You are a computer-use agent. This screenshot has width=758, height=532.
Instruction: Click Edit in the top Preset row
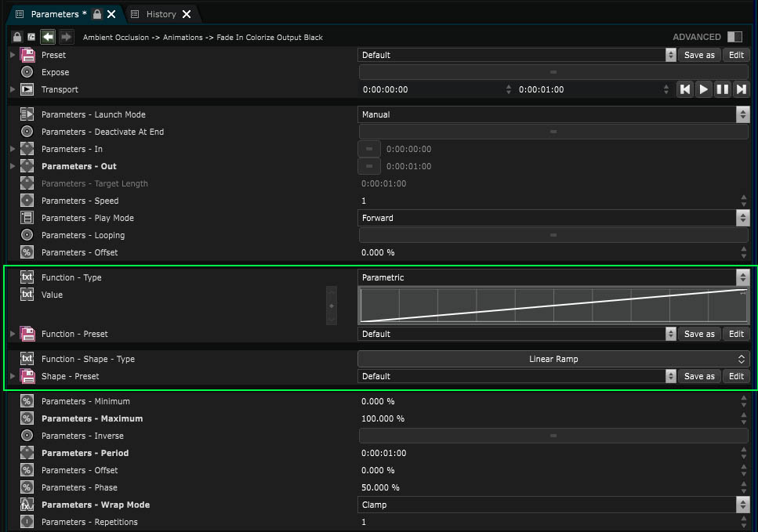tap(736, 55)
